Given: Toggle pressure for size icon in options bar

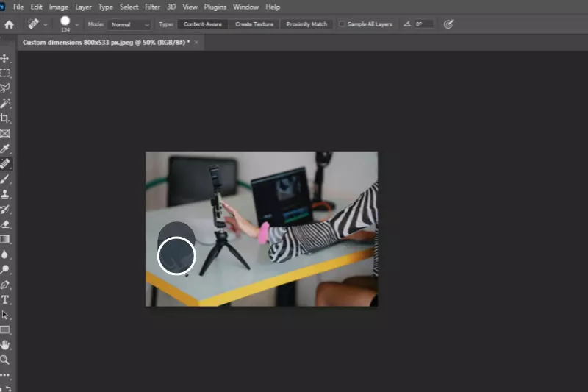Looking at the screenshot, I should (x=448, y=24).
